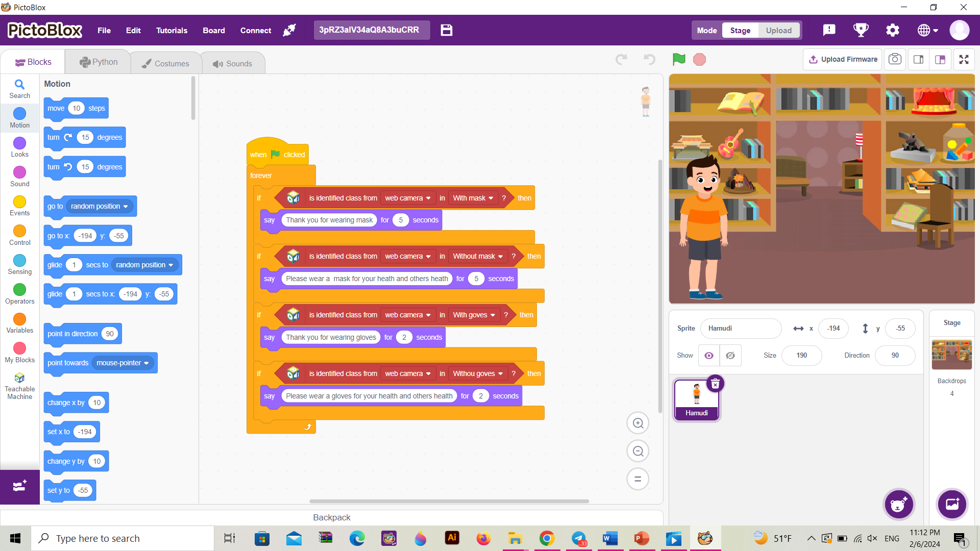Show sprite using the eye icon

tap(709, 356)
